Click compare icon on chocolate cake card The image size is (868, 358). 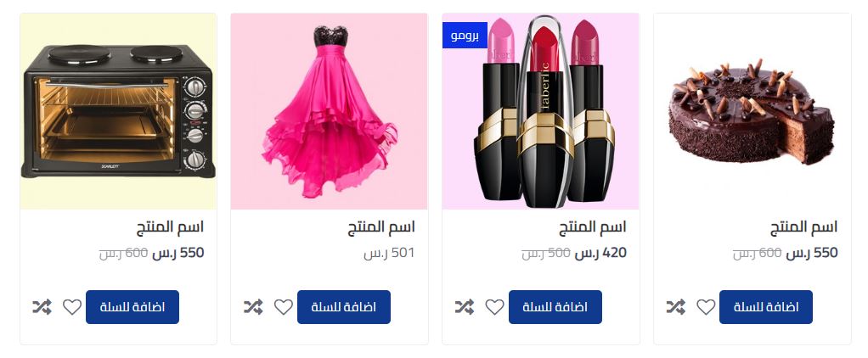(676, 307)
